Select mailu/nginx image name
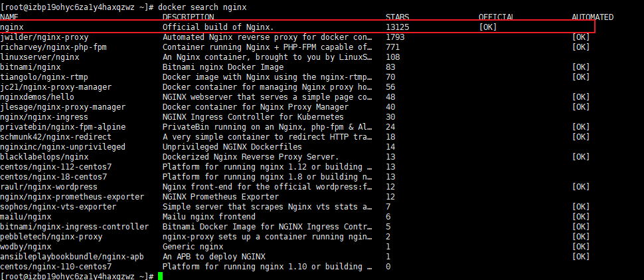This screenshot has width=644, height=280. tap(26, 217)
